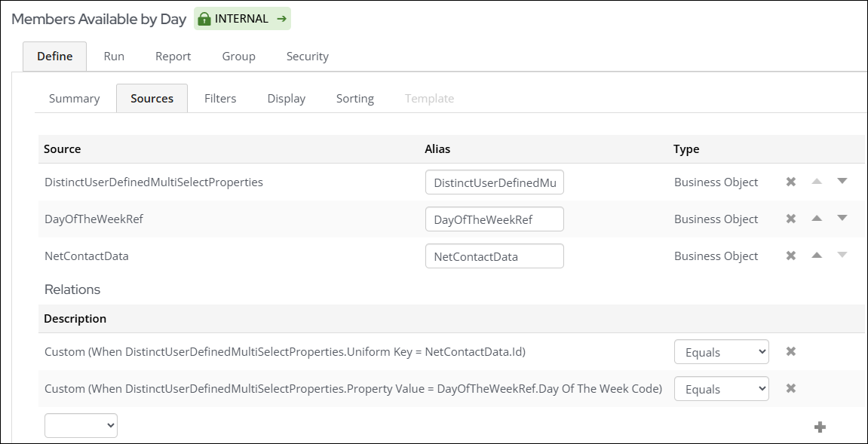
Task: Add a new relation with plus icon
Action: click(820, 427)
